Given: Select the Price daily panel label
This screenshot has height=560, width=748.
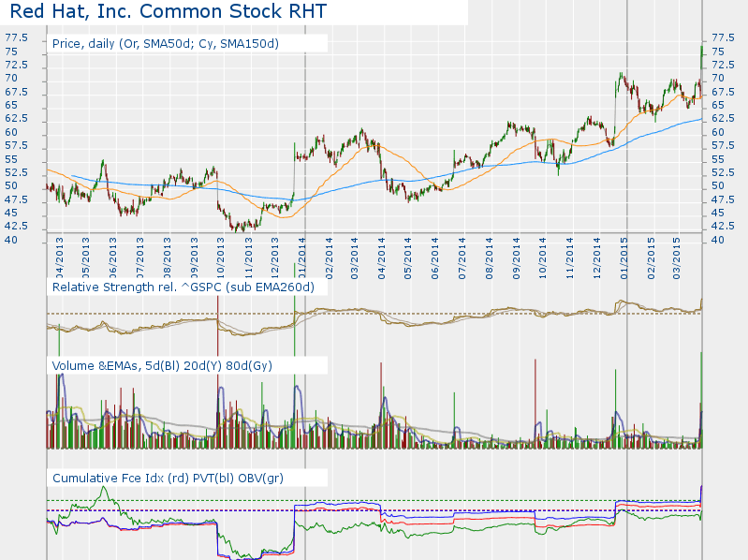Looking at the screenshot, I should [x=166, y=44].
